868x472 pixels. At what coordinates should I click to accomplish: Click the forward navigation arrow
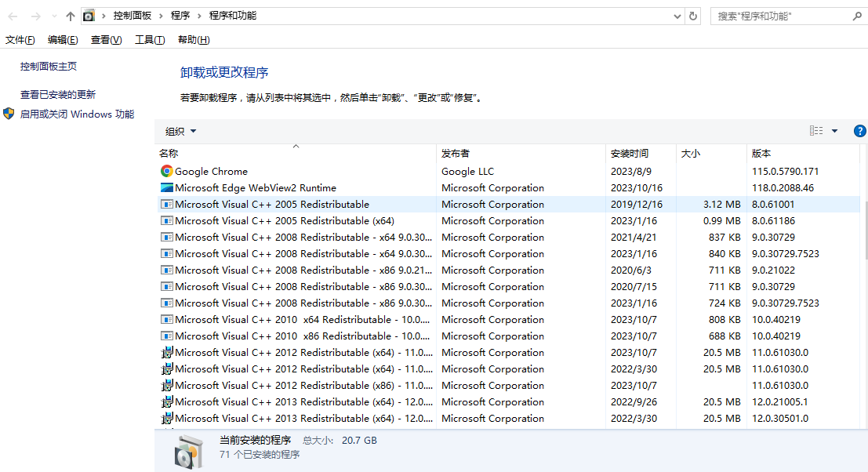35,16
